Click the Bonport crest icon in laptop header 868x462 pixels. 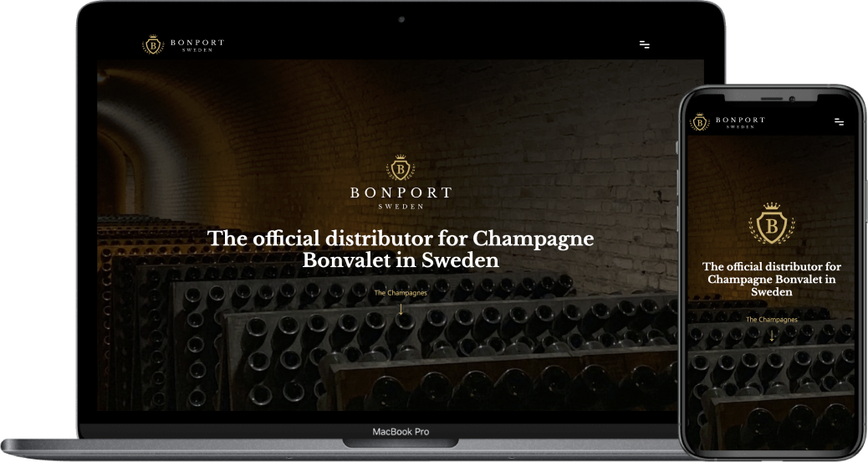pos(153,45)
